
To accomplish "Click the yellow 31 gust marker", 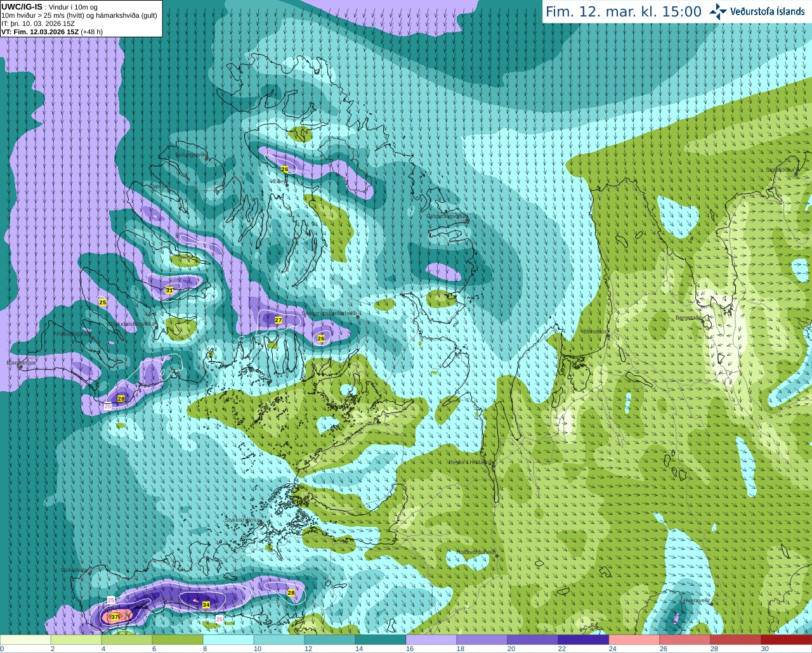I will pyautogui.click(x=169, y=290).
